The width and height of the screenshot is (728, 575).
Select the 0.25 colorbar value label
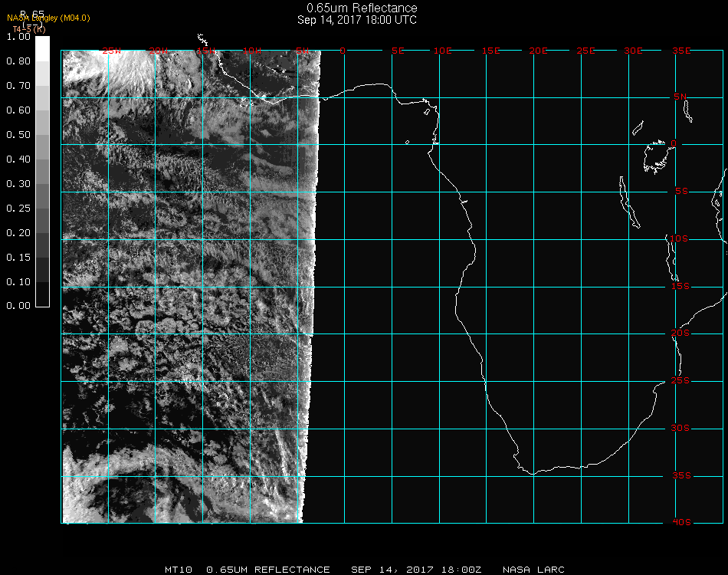click(x=18, y=209)
